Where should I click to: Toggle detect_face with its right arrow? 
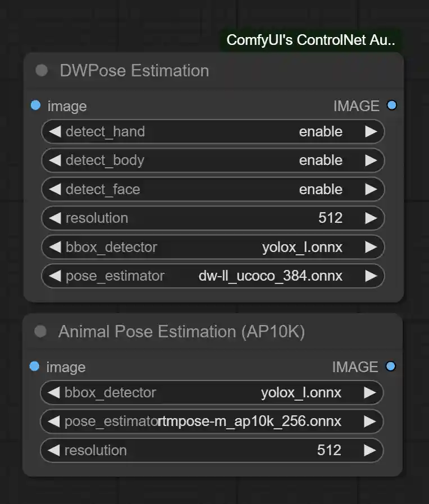pyautogui.click(x=371, y=189)
